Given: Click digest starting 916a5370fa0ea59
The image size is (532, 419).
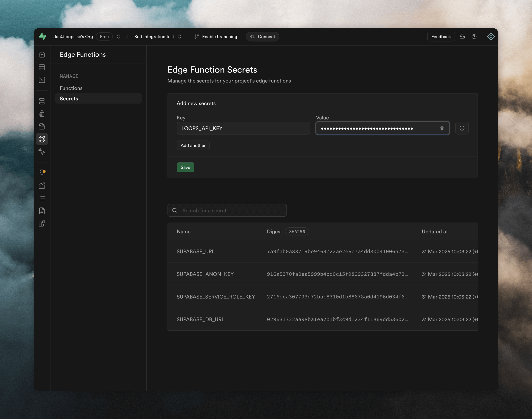Looking at the screenshot, I should click(337, 274).
